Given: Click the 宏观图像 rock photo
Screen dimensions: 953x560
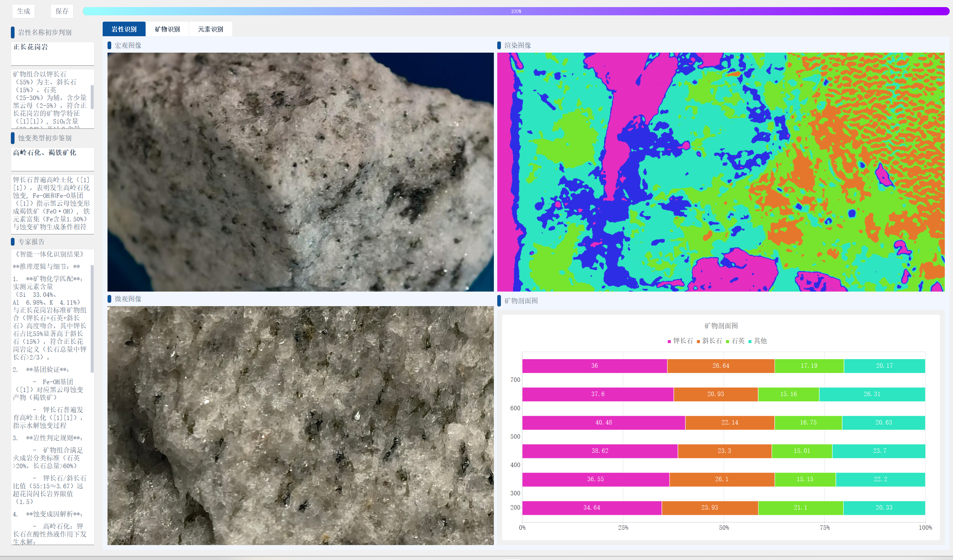Looking at the screenshot, I should click(x=300, y=172).
